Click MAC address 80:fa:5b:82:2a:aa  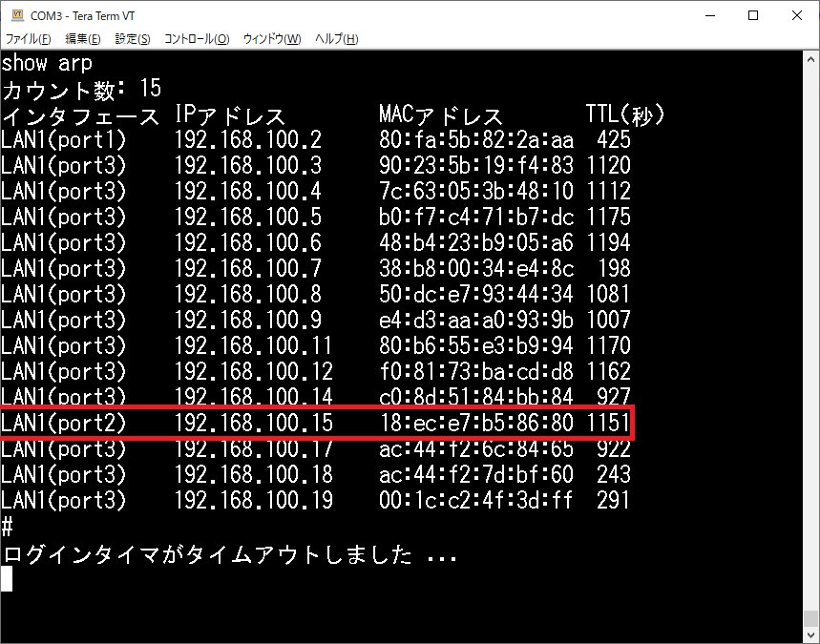(476, 140)
